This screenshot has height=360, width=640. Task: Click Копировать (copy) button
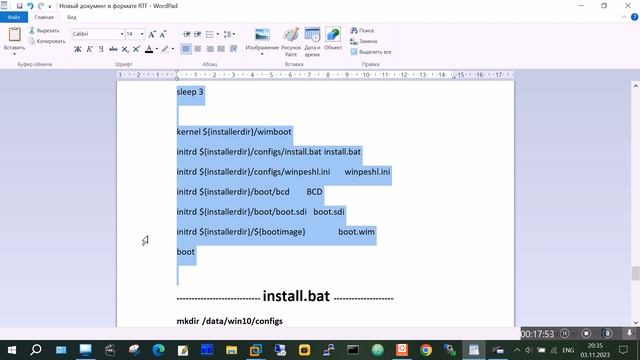(47, 41)
